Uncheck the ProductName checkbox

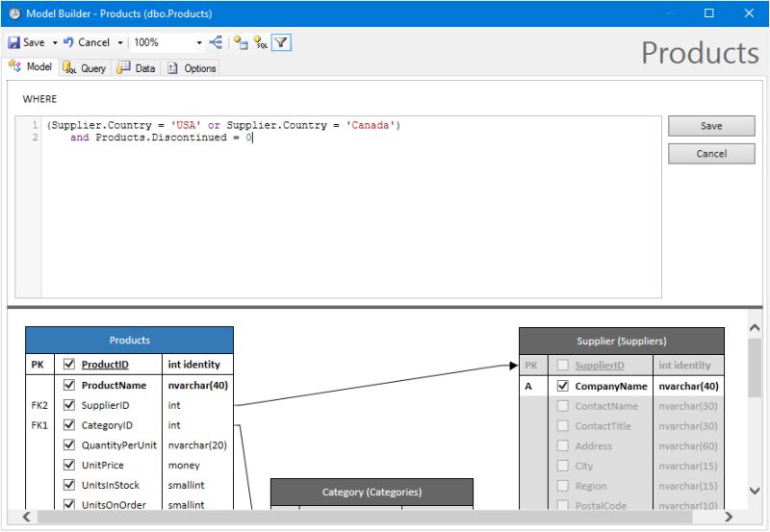[69, 385]
